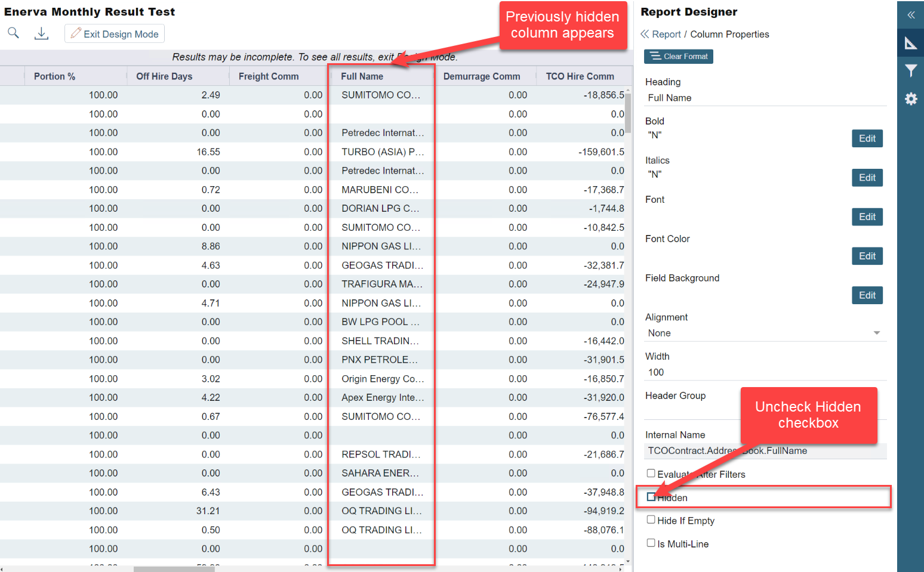924x572 pixels.
Task: Click Exit Design Mode button
Action: tap(115, 34)
